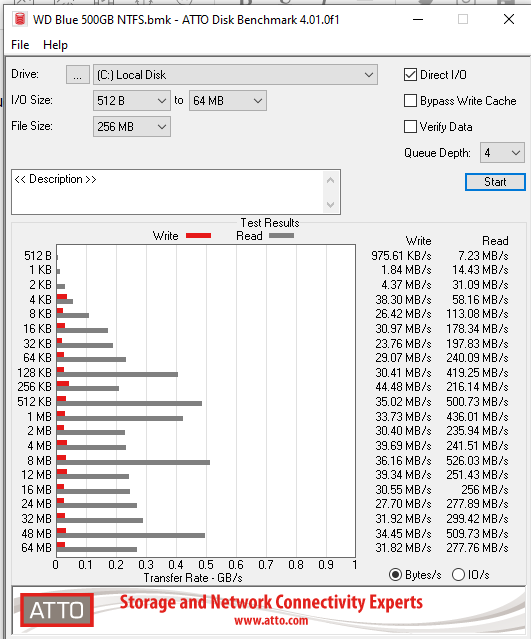Open the Help menu
Viewport: 531px width, 639px height.
pos(55,45)
